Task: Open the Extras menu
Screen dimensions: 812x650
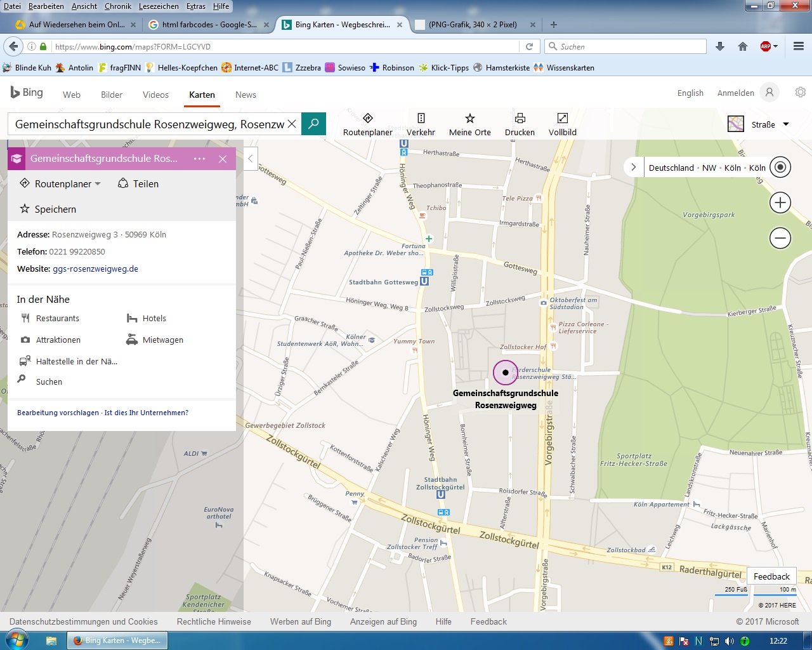Action: coord(196,6)
